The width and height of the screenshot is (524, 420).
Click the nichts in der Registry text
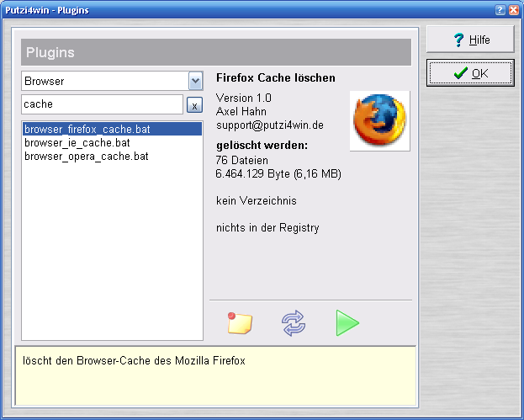tap(267, 228)
